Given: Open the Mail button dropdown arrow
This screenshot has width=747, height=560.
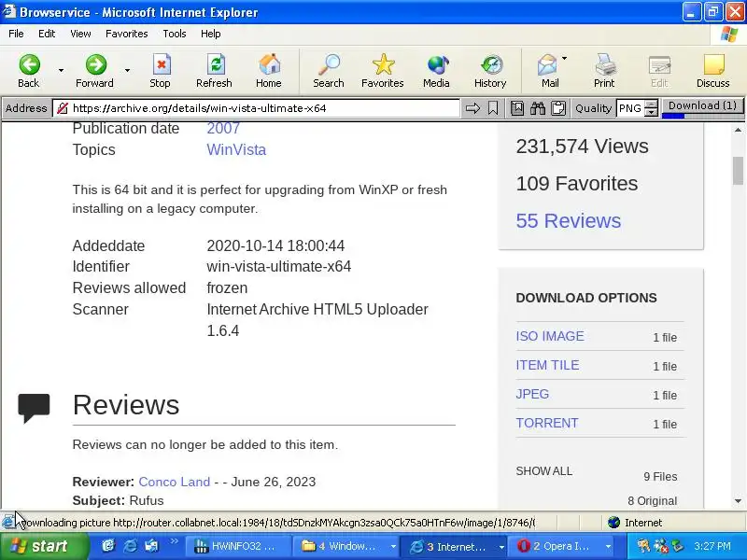Looking at the screenshot, I should (x=565, y=59).
